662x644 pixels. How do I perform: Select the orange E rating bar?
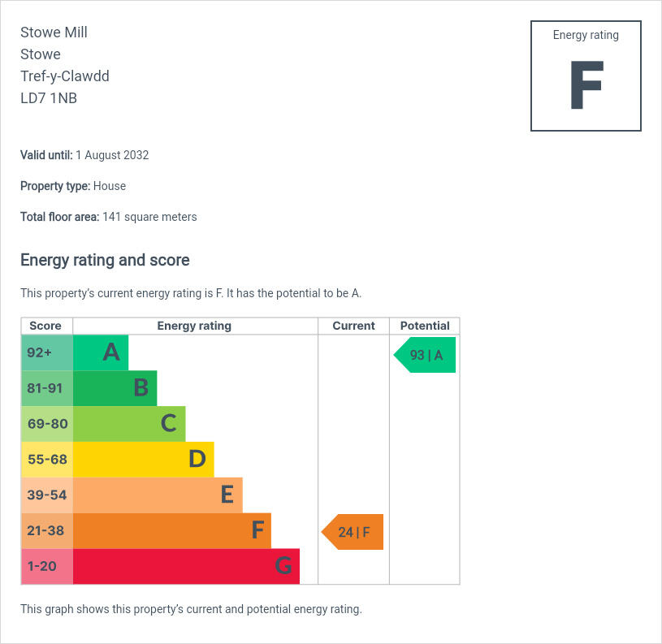(158, 495)
